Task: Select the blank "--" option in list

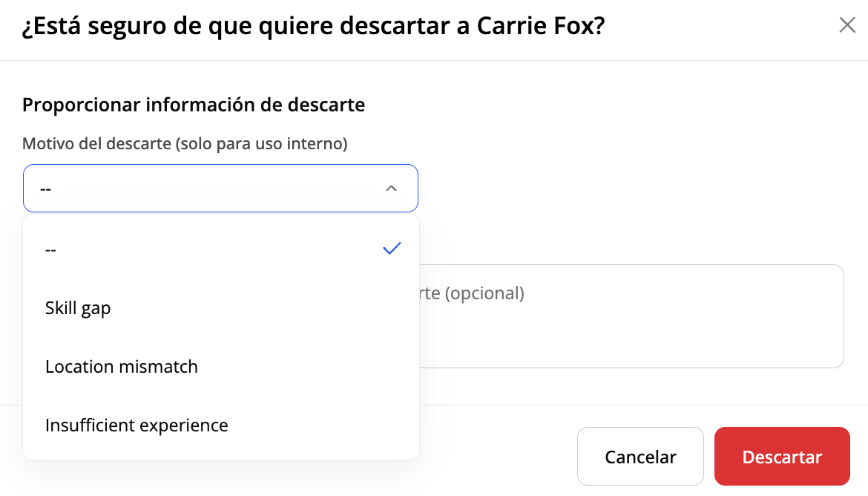Action: [x=51, y=249]
